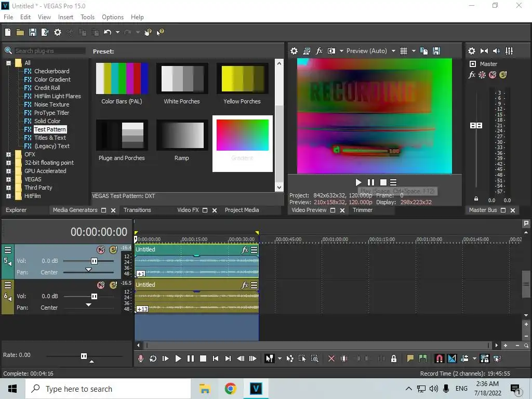Viewport: 532px width, 399px height.
Task: Click the Undo arrow icon
Action: pyautogui.click(x=108, y=32)
